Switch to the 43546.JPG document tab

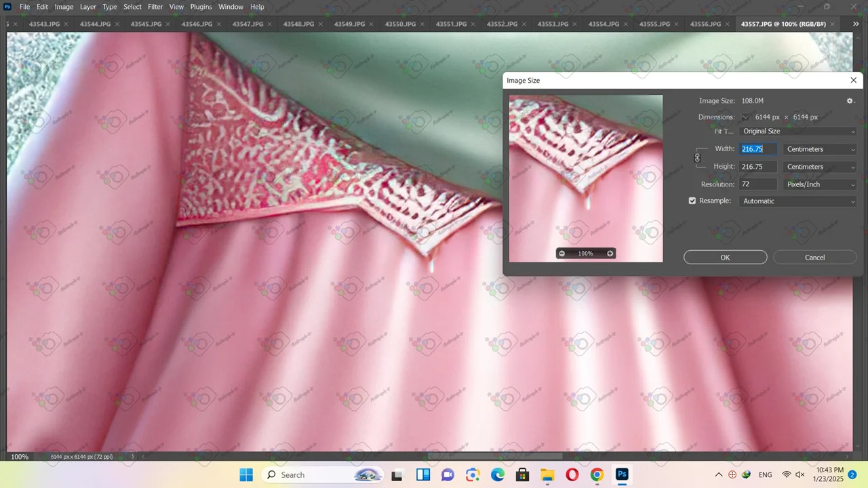(196, 24)
